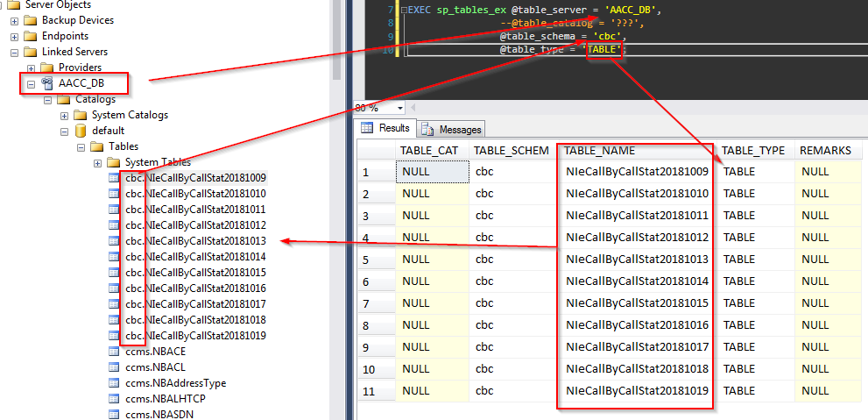Viewport: 868px width, 420px height.
Task: Expand the System Tables node
Action: pyautogui.click(x=97, y=163)
